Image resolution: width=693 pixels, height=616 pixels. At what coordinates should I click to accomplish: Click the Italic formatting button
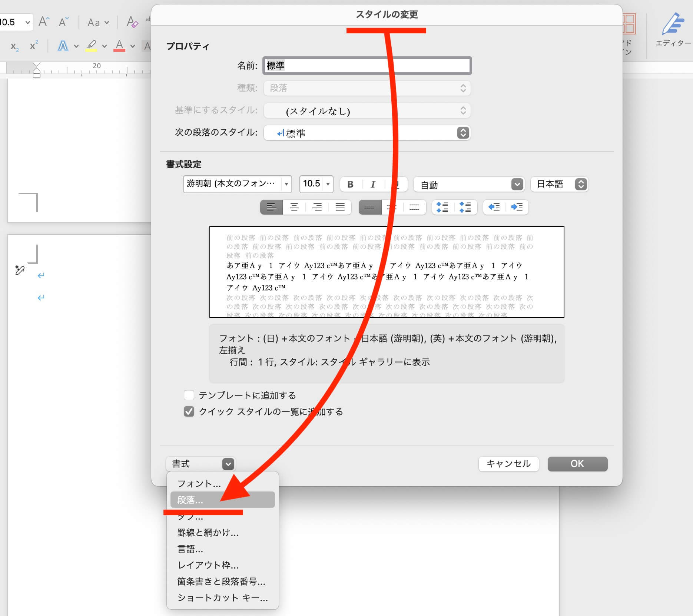(x=373, y=184)
